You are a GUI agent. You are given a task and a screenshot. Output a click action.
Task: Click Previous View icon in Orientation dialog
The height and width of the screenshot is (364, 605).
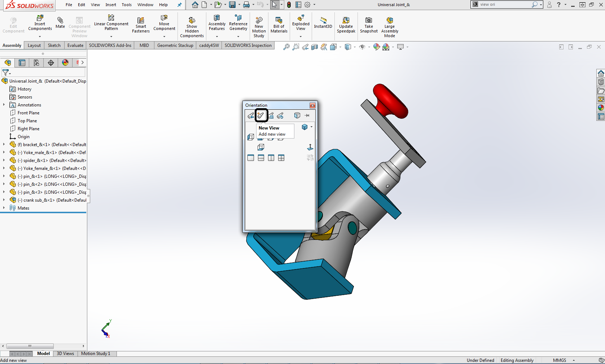pos(251,115)
